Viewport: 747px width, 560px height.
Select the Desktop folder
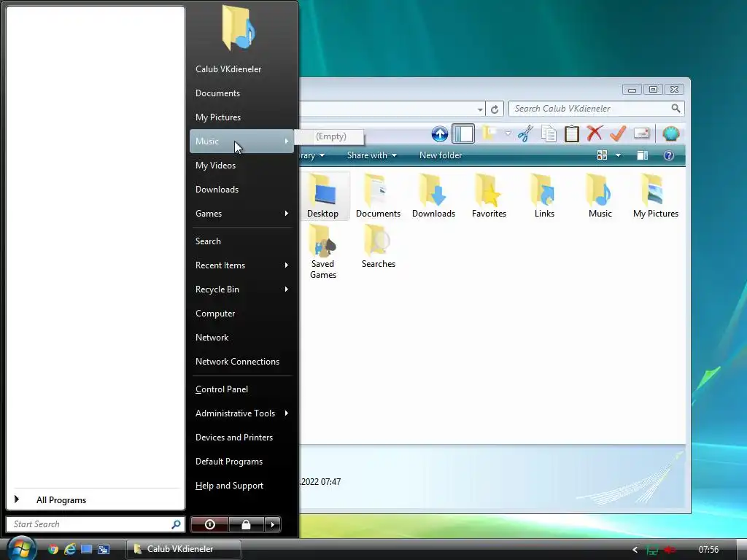tap(322, 196)
